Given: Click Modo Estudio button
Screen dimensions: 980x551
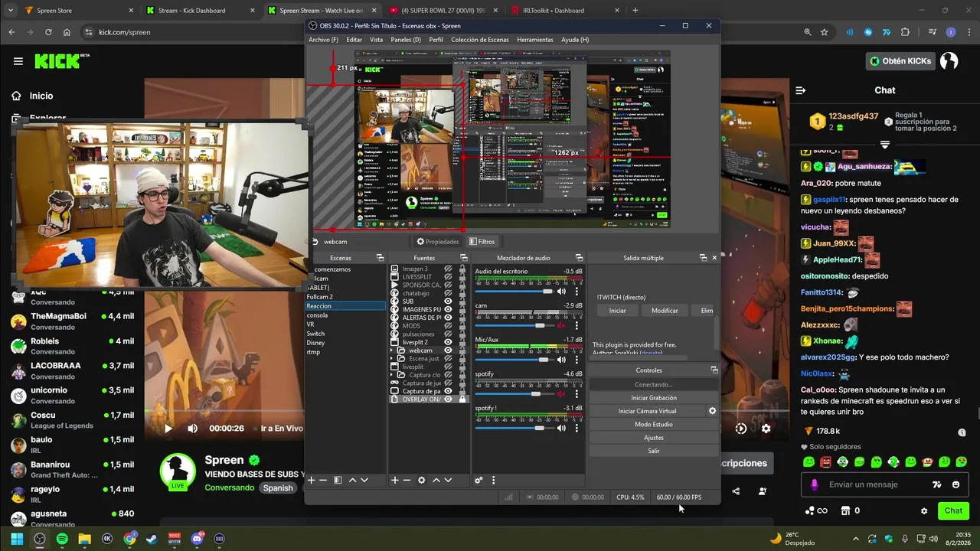Looking at the screenshot, I should (654, 424).
